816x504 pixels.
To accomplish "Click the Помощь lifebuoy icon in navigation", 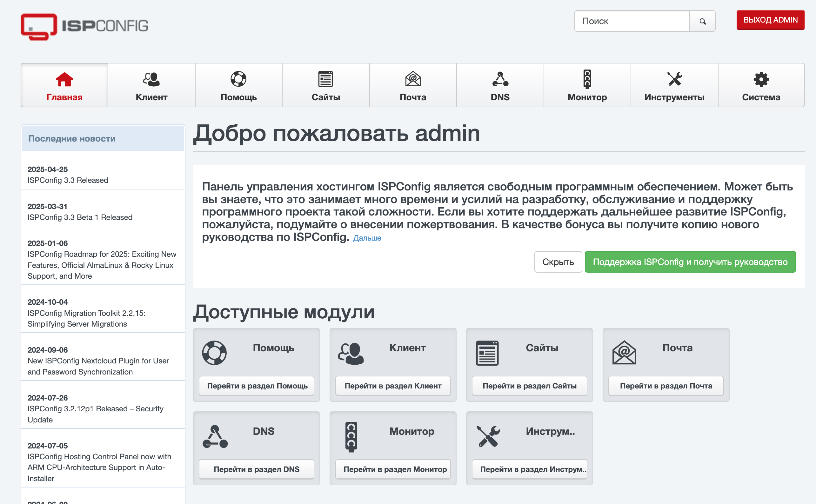I will click(x=238, y=79).
